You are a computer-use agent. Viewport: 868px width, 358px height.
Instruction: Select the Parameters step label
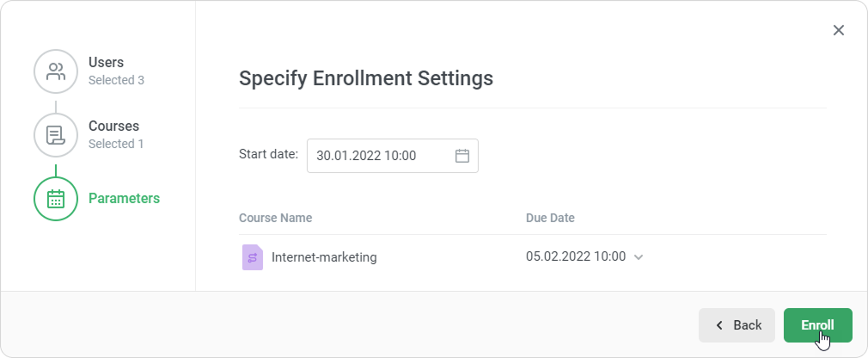124,198
